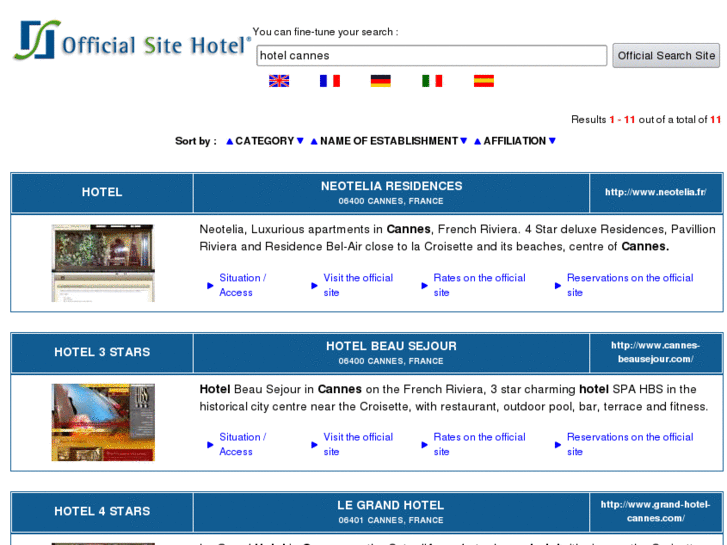Switch language with the Italian flag

click(432, 81)
